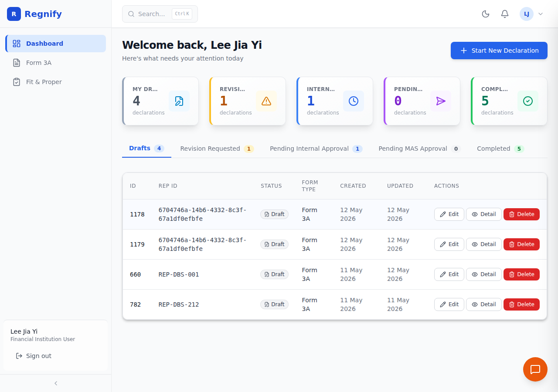This screenshot has height=392, width=558.
Task: Click the Regnify brand name
Action: pyautogui.click(x=43, y=14)
